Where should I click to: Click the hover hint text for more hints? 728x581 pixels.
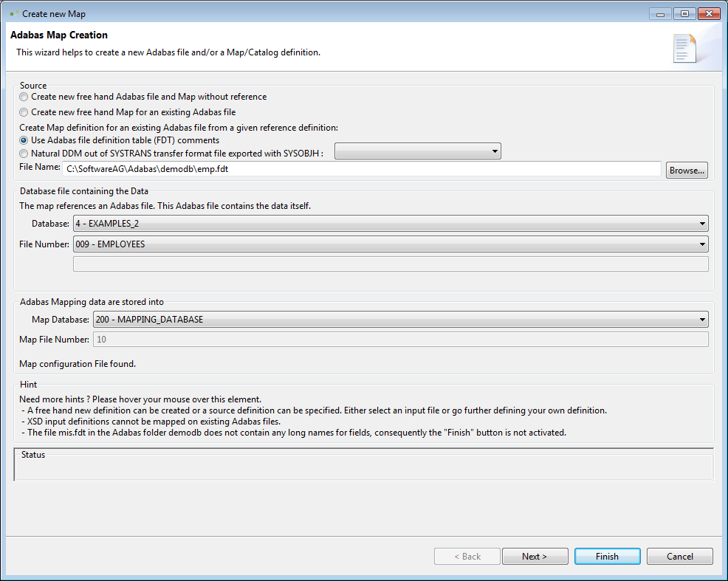tap(140, 399)
